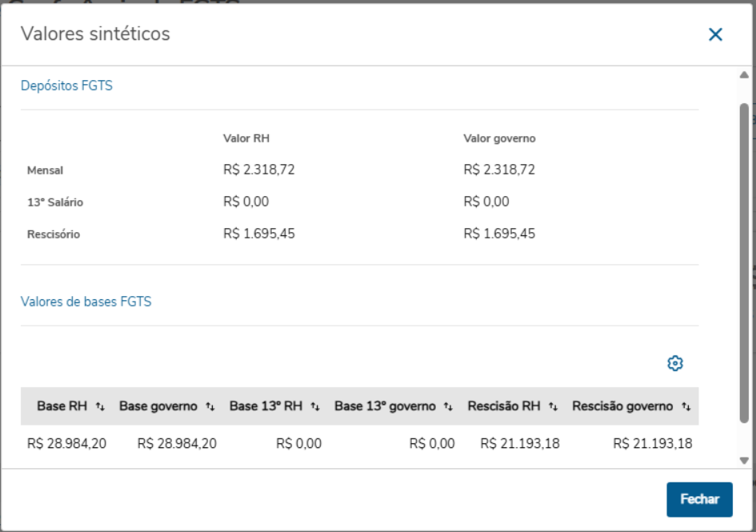Sort by Base 13º governo arrows

(449, 407)
